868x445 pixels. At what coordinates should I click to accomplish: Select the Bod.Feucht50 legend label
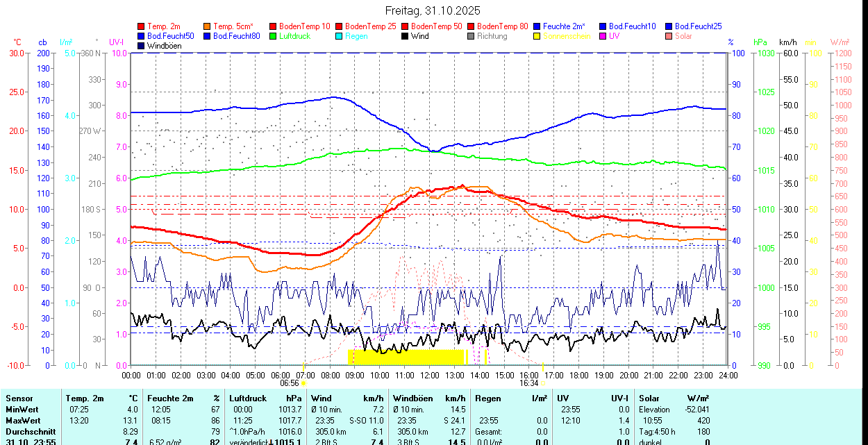tap(171, 36)
